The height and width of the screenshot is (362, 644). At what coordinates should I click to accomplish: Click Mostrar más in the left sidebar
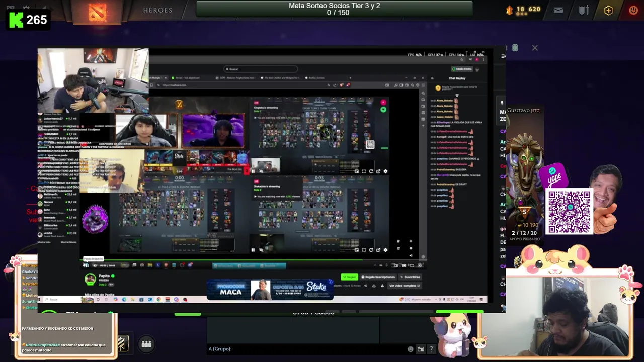(x=44, y=242)
